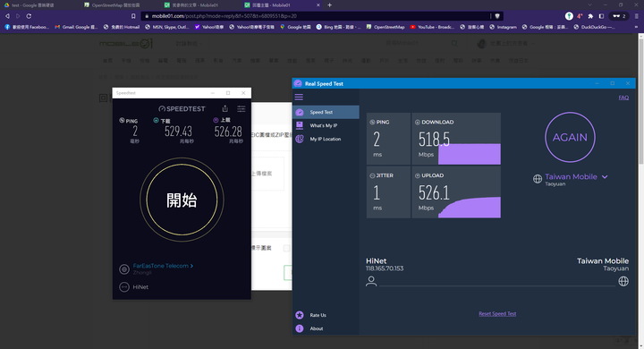Open a new browser tab with plus

coord(329,5)
